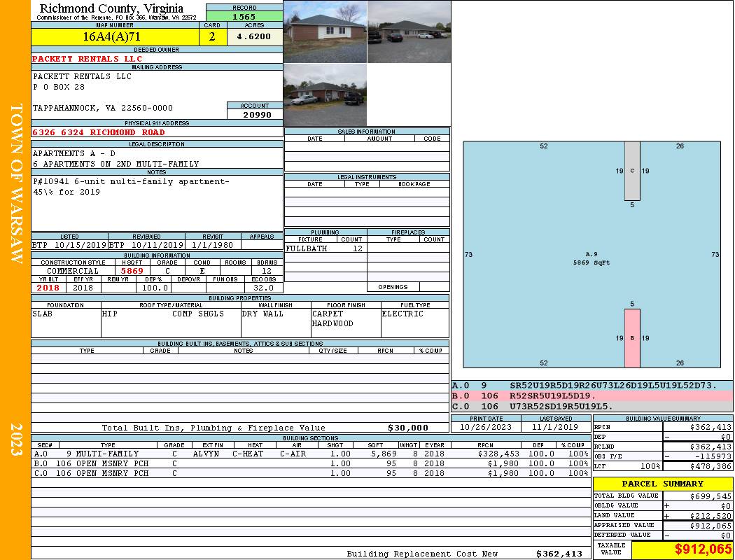
Task: Click the yellow PARCEL SUMMARY header
Action: tap(662, 484)
